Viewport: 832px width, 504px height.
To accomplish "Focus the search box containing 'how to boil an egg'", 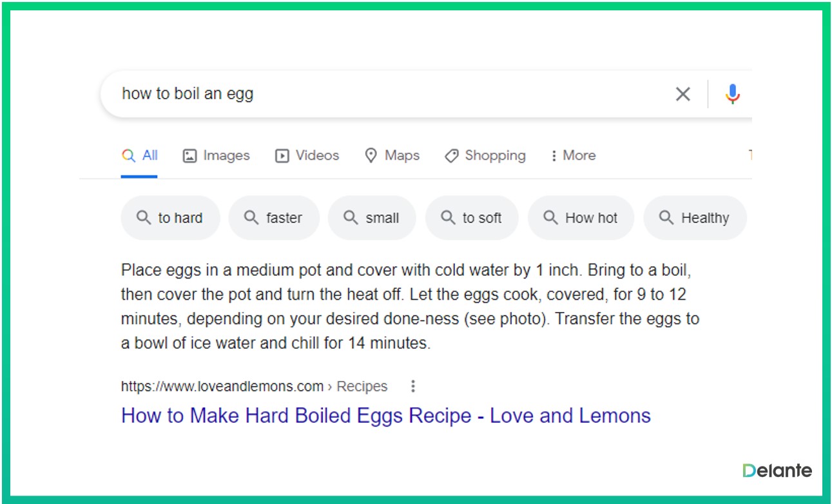I will (387, 94).
